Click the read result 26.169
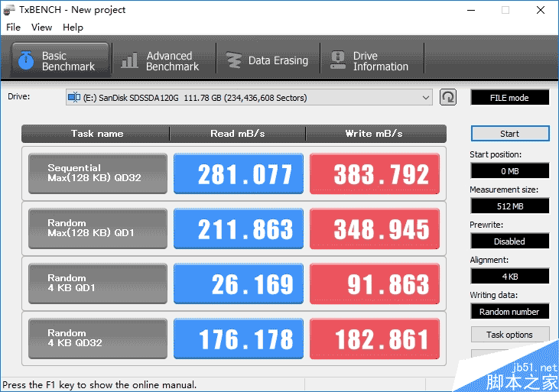The image size is (559, 392). coord(239,283)
